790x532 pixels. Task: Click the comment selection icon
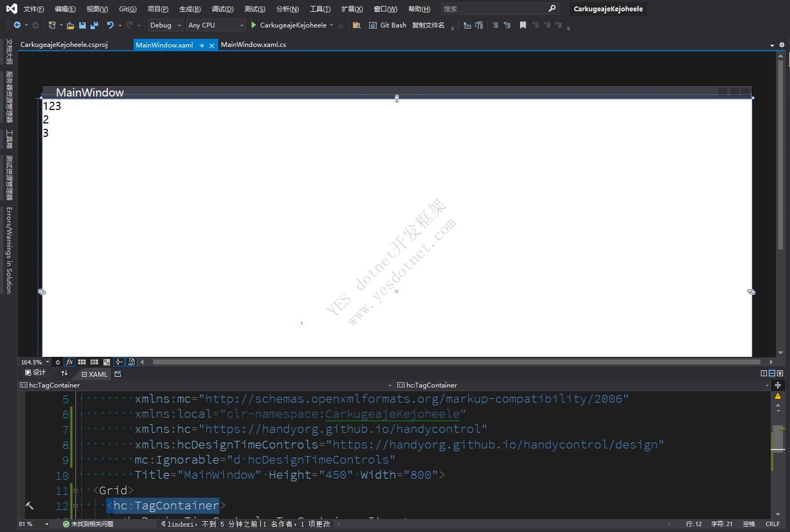click(495, 25)
